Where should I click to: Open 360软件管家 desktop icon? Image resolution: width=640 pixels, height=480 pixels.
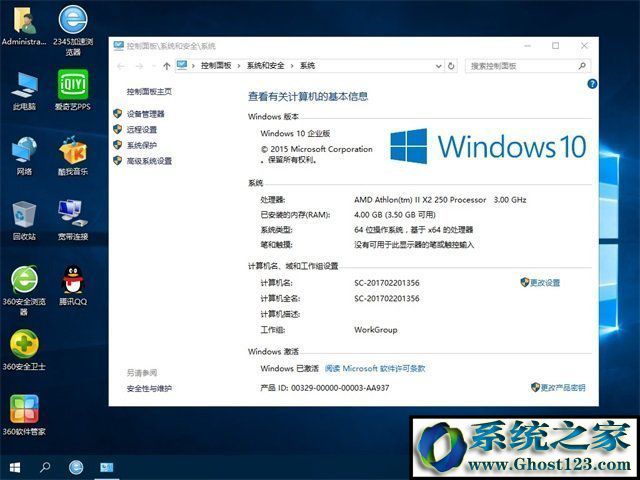24,415
